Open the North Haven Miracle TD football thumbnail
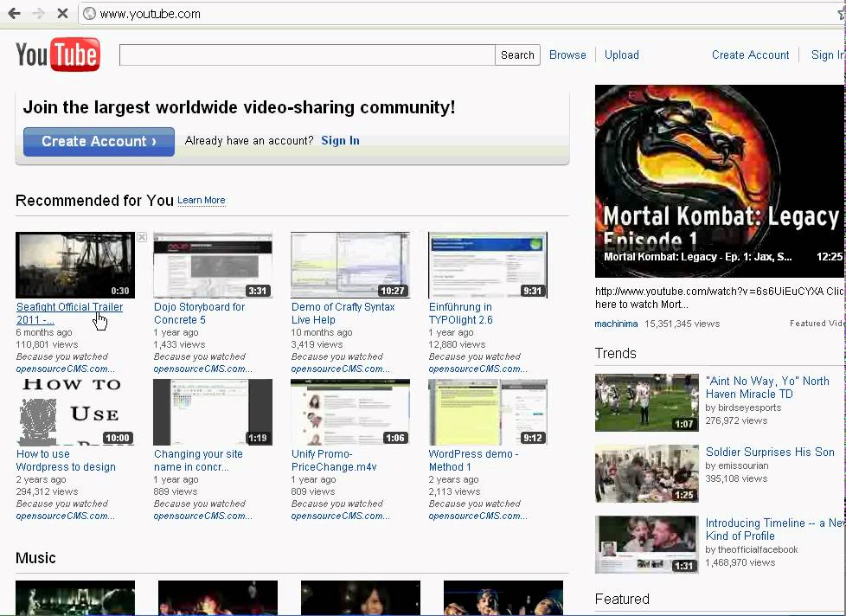Viewport: 846px width, 616px height. pos(647,402)
